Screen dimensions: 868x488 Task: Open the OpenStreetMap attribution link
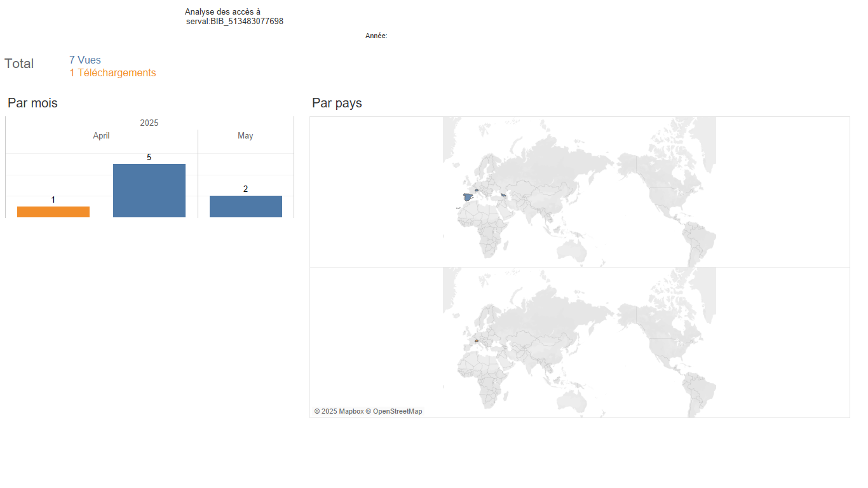394,412
